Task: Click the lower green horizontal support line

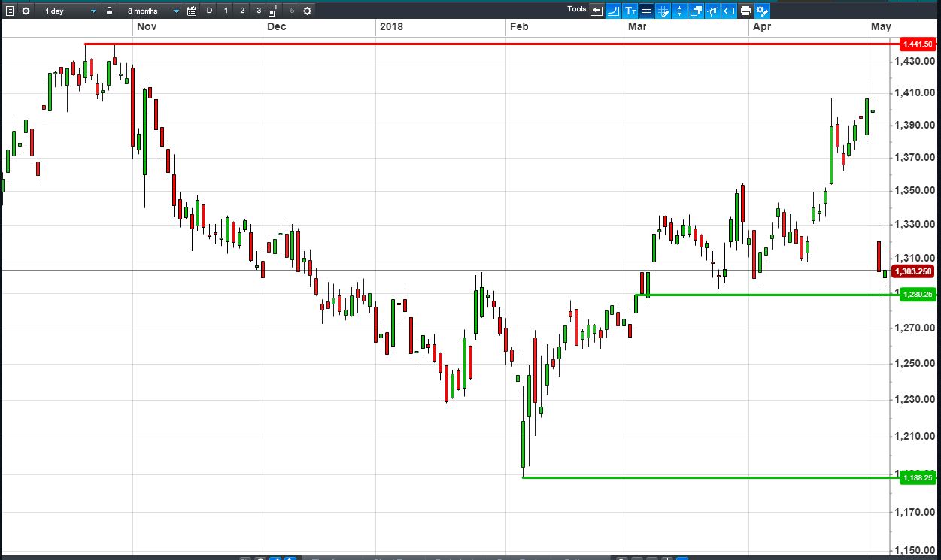Action: [711, 477]
